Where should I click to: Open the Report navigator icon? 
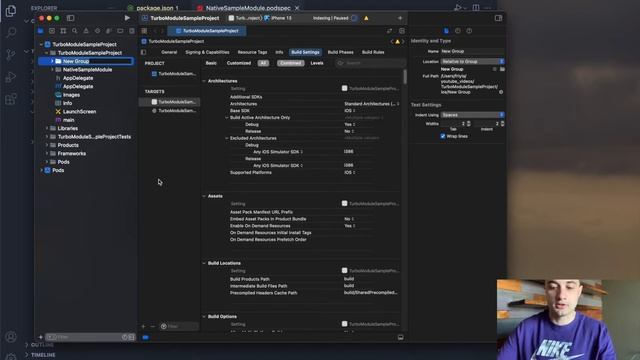[132, 31]
